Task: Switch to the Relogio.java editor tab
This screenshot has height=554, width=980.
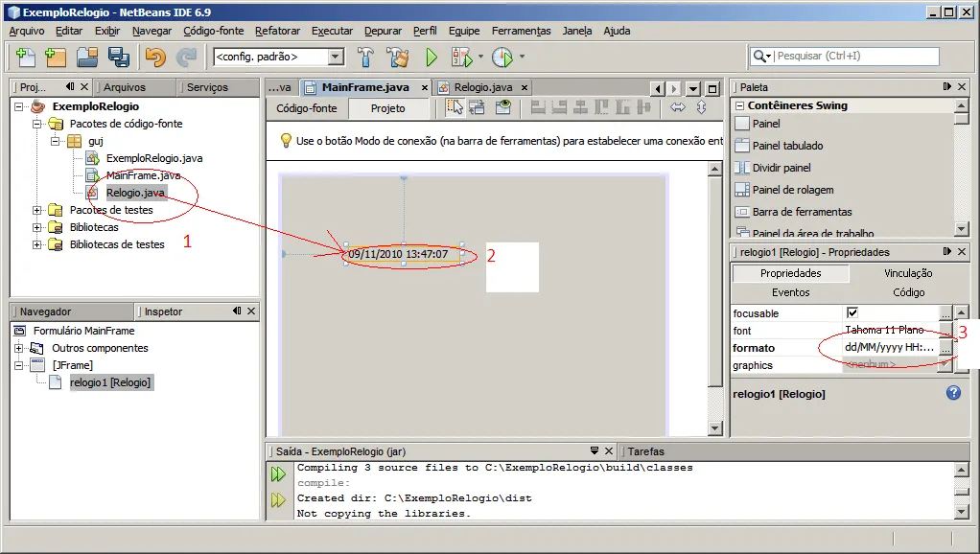Action: (x=483, y=87)
